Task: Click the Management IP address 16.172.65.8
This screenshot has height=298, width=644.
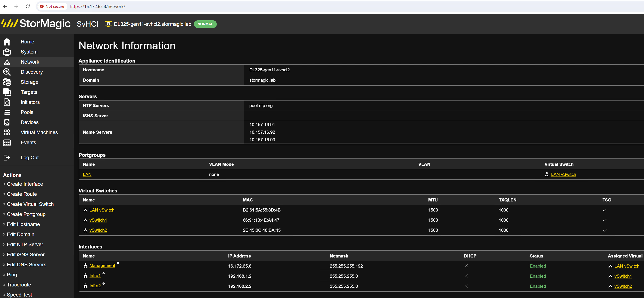Action: [239, 266]
